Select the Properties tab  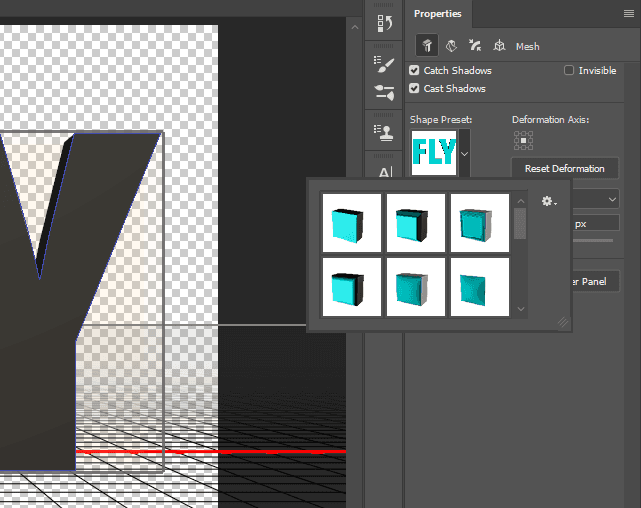tap(437, 14)
